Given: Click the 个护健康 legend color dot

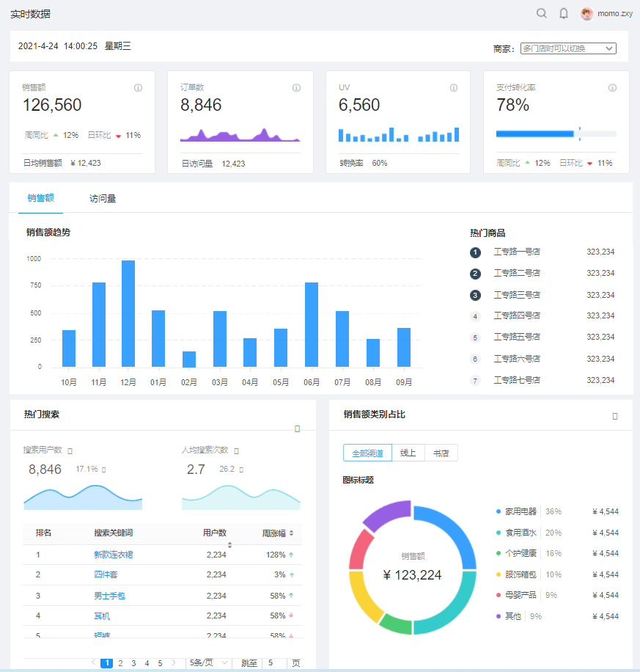Looking at the screenshot, I should pyautogui.click(x=499, y=553).
